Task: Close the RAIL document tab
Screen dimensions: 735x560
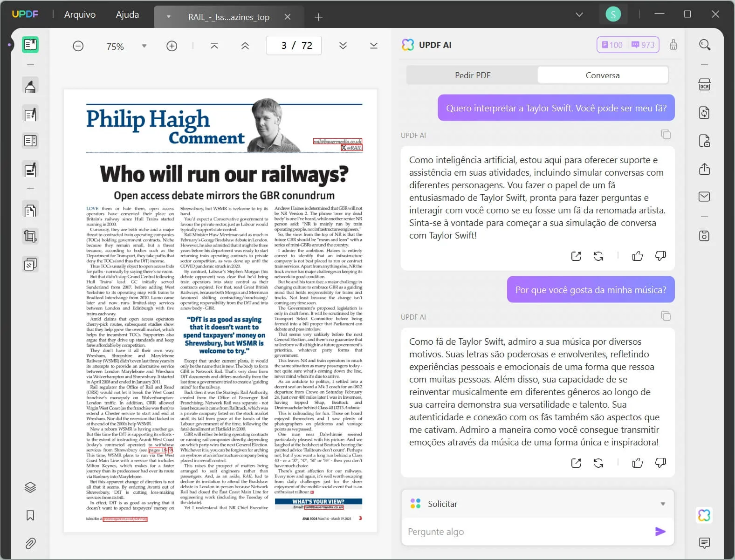Action: [x=288, y=17]
